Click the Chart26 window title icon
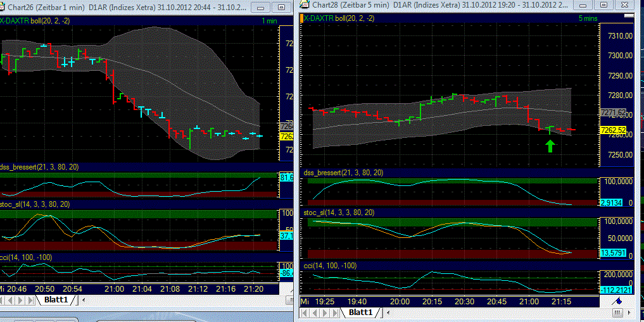The width and height of the screenshot is (644, 322). 2,7
